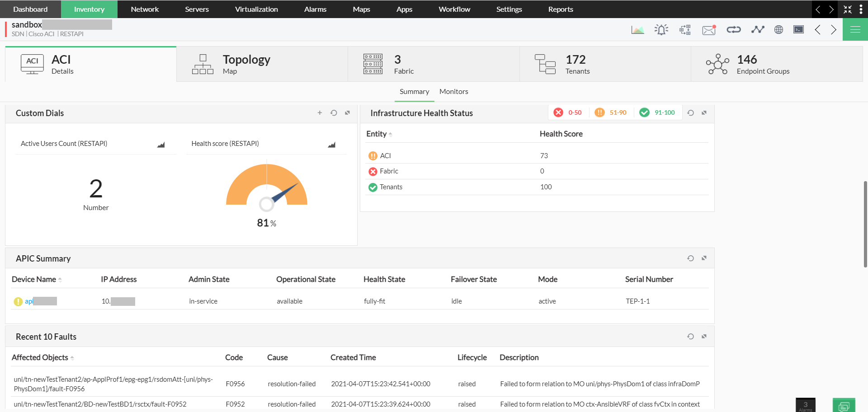
Task: Open the performance graphs icon in device toolbar
Action: (637, 29)
